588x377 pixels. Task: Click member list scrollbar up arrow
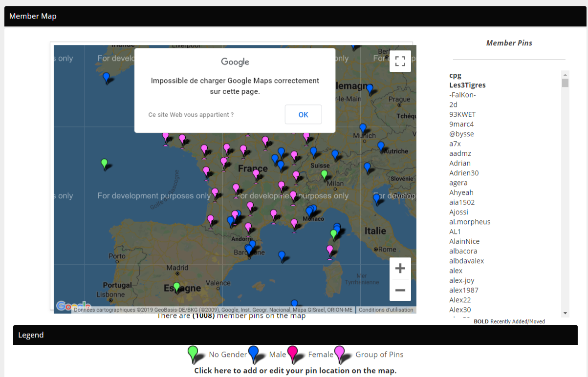click(565, 75)
